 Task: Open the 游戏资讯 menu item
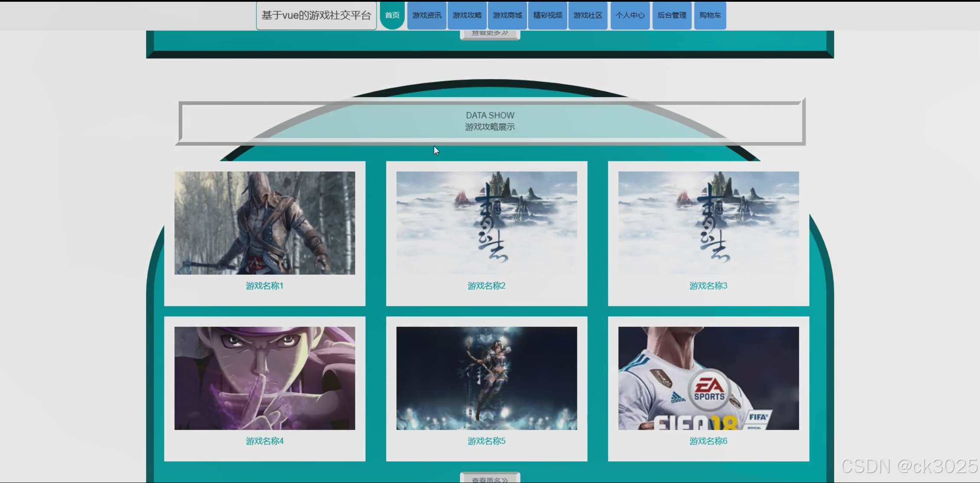pos(426,15)
